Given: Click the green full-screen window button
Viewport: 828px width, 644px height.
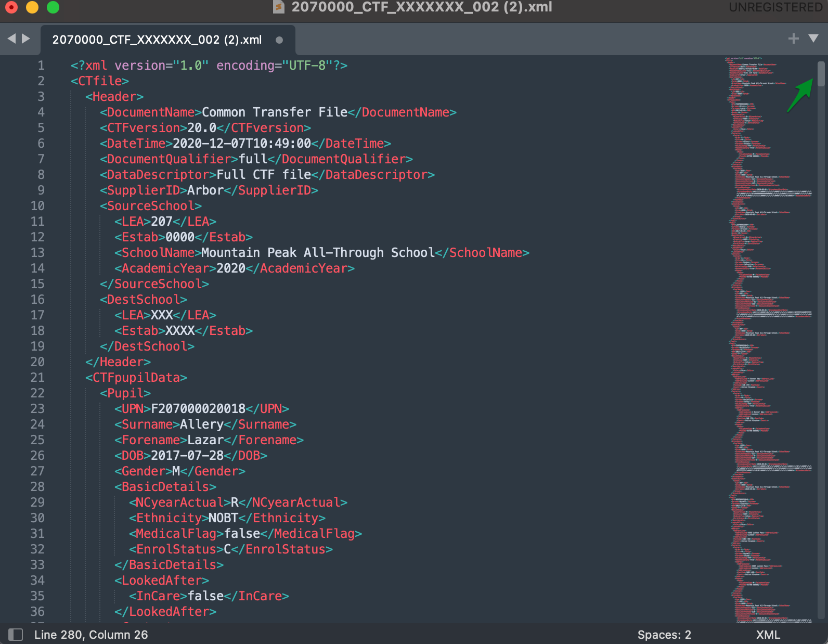Looking at the screenshot, I should pyautogui.click(x=53, y=7).
